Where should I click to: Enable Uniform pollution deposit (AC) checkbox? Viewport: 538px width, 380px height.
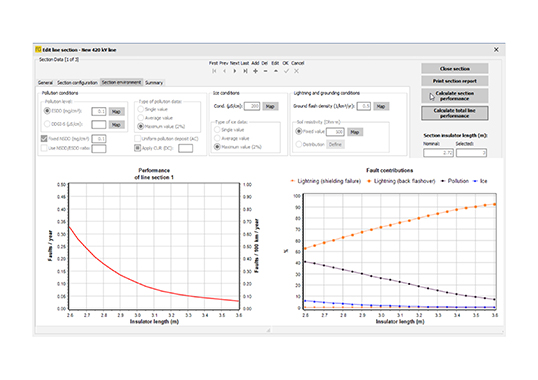coord(137,139)
